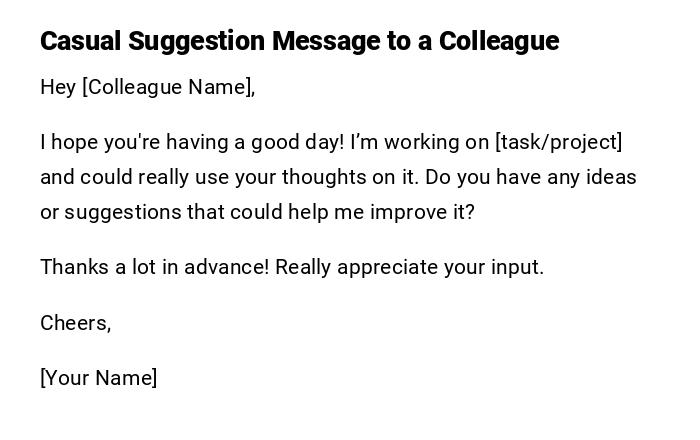Click the '[Your Name]' signature placeholder
Screen dimensions: 700x440
coord(99,378)
